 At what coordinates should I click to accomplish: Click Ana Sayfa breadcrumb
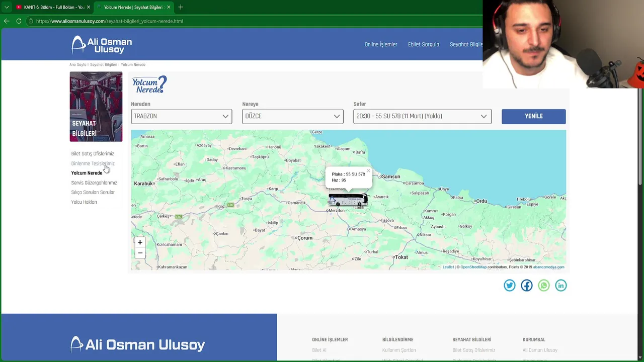click(x=78, y=65)
